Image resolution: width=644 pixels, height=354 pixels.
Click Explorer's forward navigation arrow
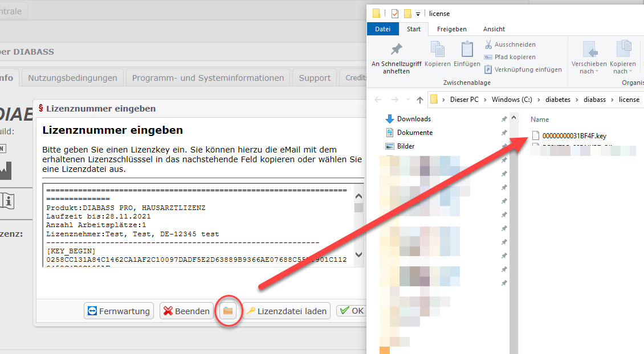pyautogui.click(x=394, y=100)
